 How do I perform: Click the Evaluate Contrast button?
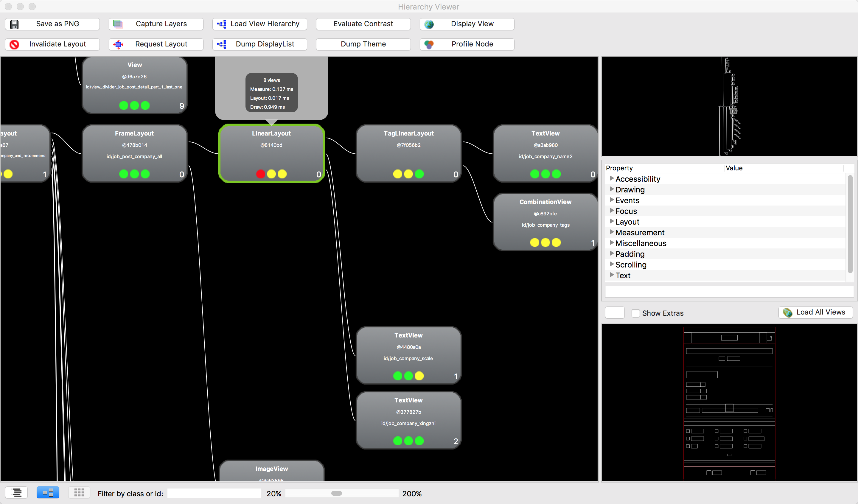[x=363, y=24]
